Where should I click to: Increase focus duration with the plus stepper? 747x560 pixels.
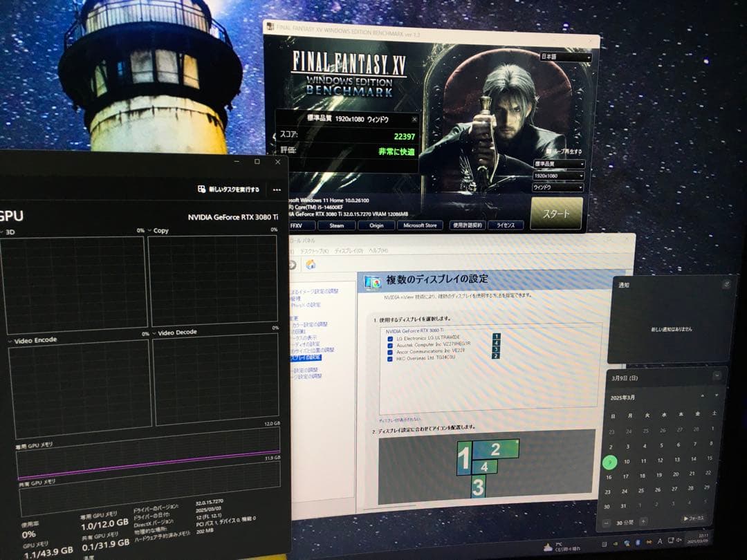click(x=643, y=521)
